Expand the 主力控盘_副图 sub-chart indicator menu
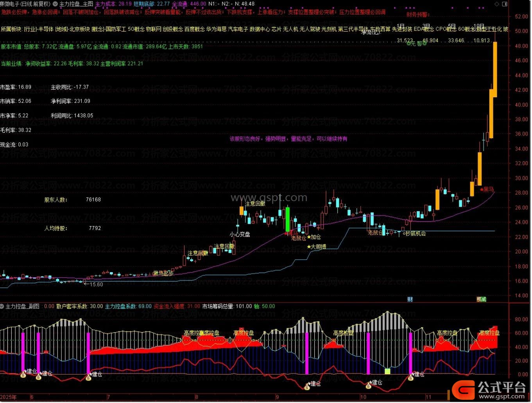Image resolution: width=532 pixels, height=403 pixels. click(x=2, y=307)
